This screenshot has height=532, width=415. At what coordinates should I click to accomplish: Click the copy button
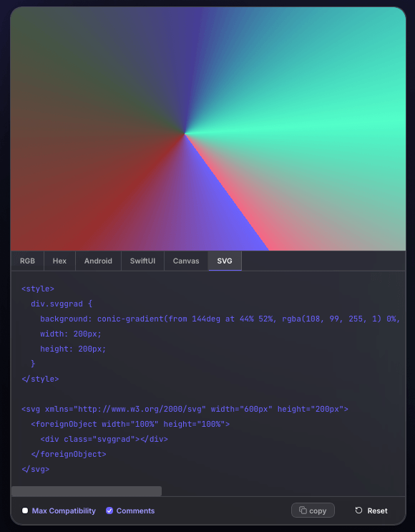pyautogui.click(x=313, y=511)
